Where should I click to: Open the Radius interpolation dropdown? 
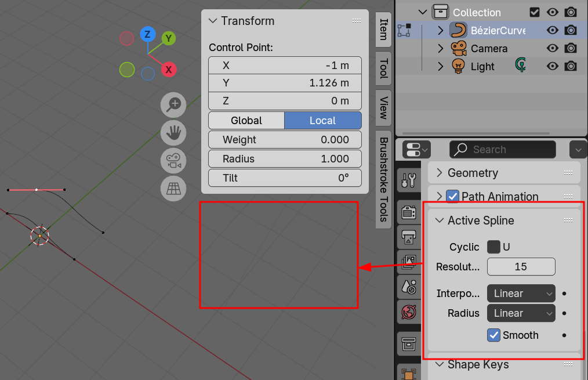521,313
